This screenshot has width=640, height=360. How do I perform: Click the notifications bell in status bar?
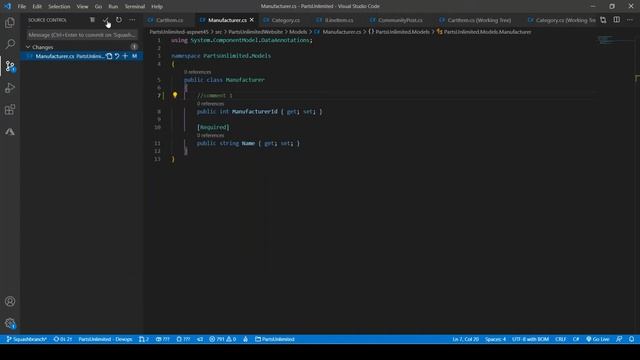point(631,339)
